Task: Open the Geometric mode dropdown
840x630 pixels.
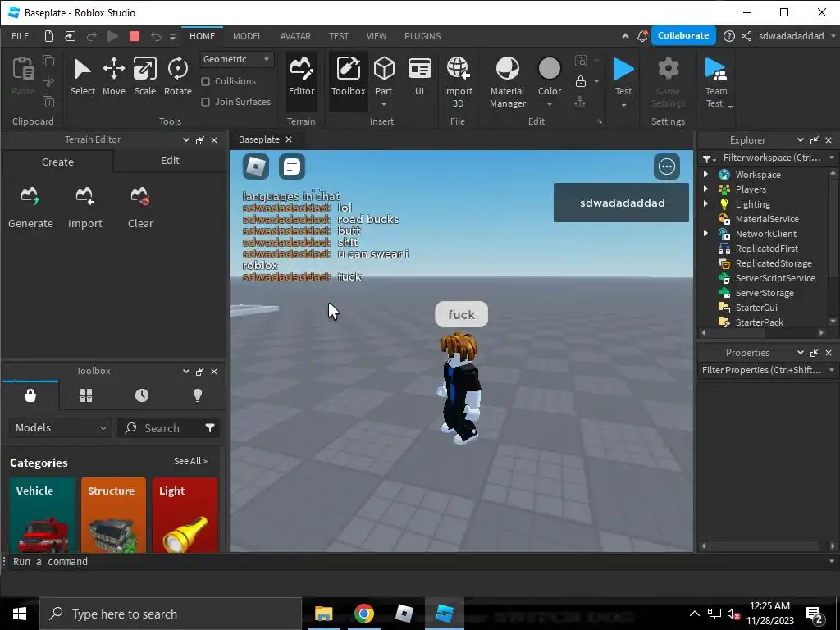Action: (237, 59)
